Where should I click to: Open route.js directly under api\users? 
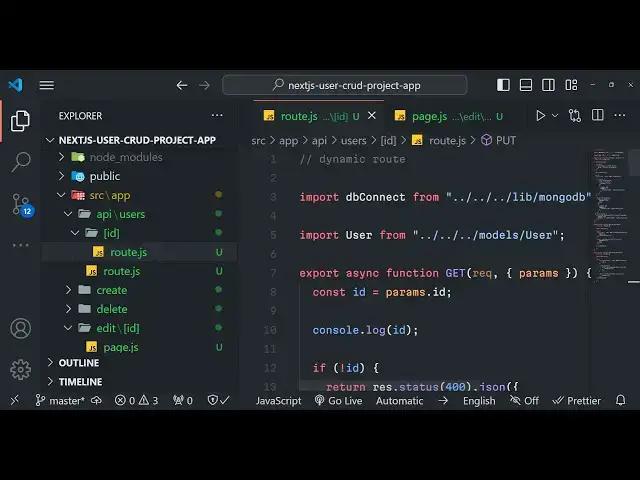pos(139,271)
